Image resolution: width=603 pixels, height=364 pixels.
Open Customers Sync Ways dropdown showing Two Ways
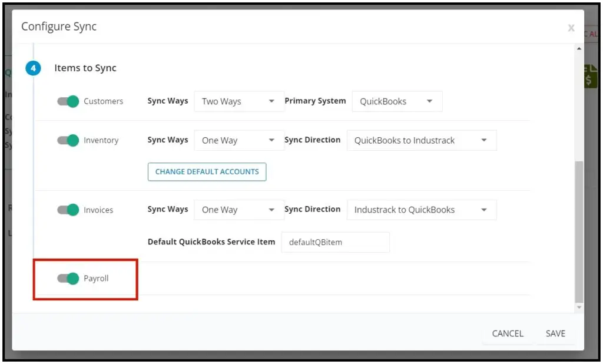[x=239, y=101]
